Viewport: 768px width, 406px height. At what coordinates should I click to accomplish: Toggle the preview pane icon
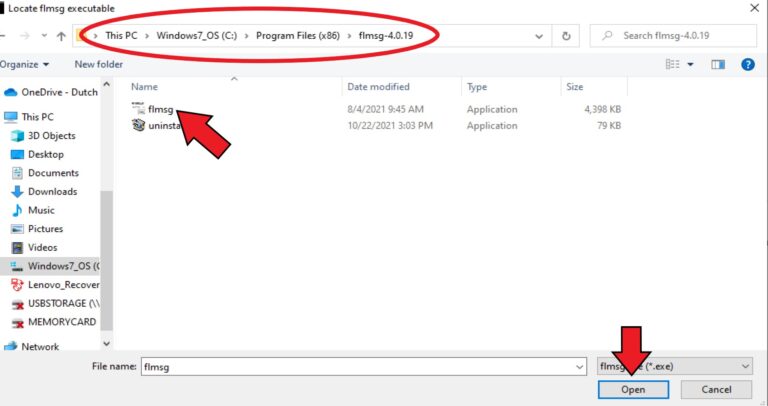click(x=718, y=64)
